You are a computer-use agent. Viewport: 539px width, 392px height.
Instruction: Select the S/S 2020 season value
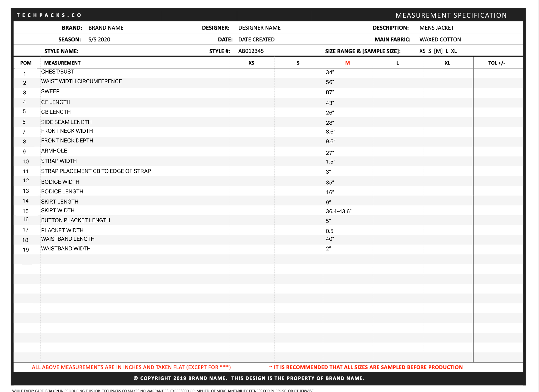(99, 39)
